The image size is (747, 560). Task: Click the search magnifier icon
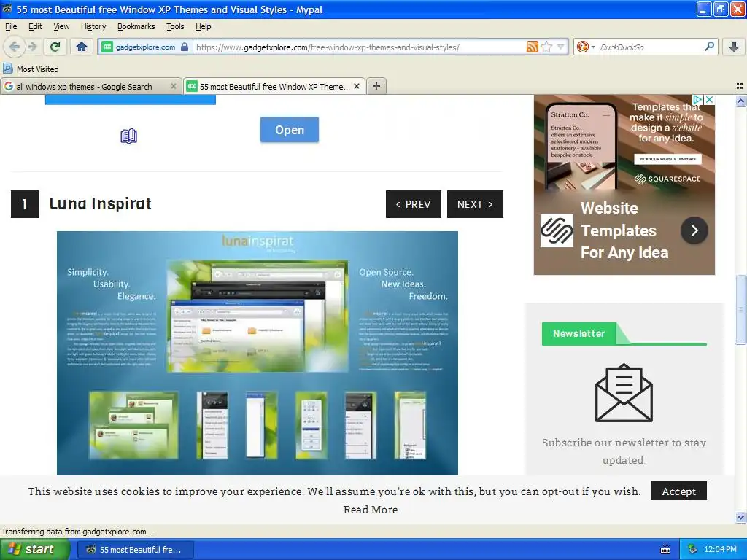709,47
